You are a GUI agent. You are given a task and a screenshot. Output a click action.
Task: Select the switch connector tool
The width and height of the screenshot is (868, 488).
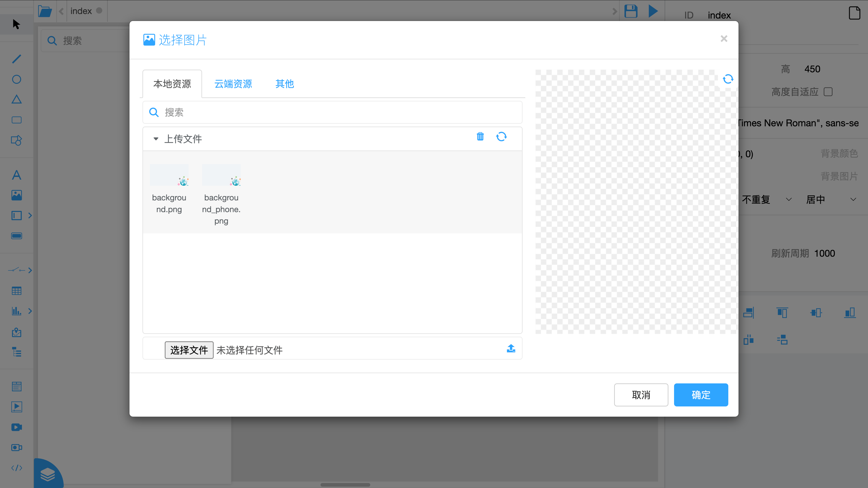point(17,270)
